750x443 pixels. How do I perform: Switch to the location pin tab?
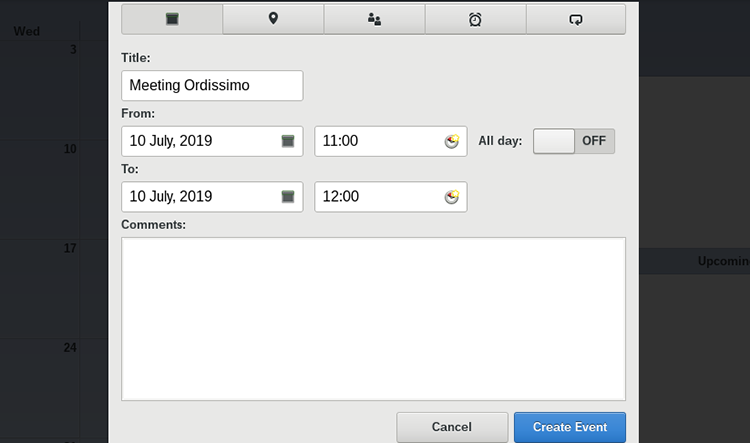point(273,19)
